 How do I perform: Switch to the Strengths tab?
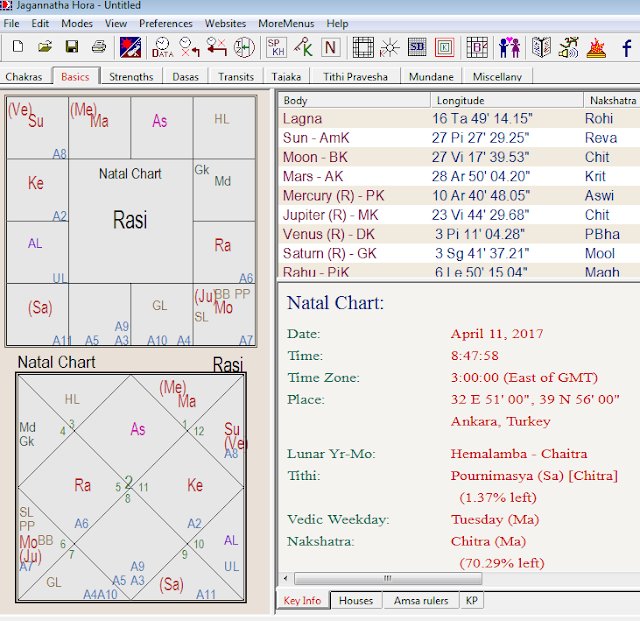[x=131, y=77]
